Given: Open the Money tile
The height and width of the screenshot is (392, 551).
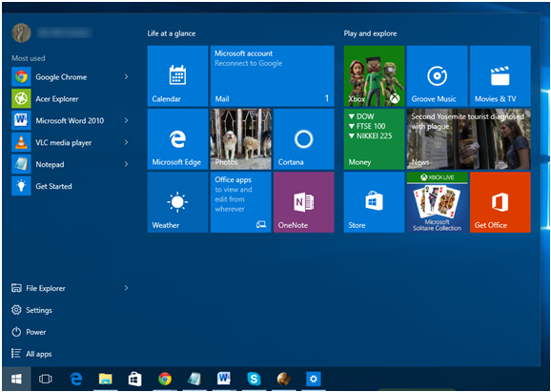Looking at the screenshot, I should (374, 139).
